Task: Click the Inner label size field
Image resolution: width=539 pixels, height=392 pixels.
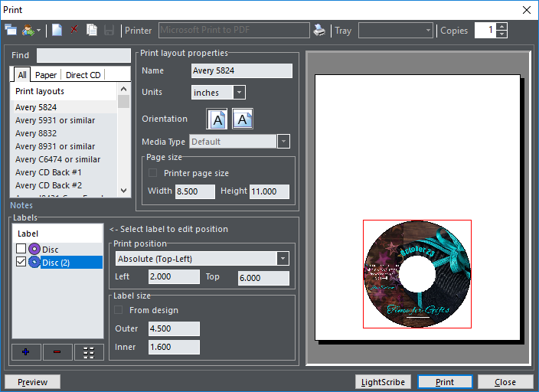Action: [x=174, y=347]
